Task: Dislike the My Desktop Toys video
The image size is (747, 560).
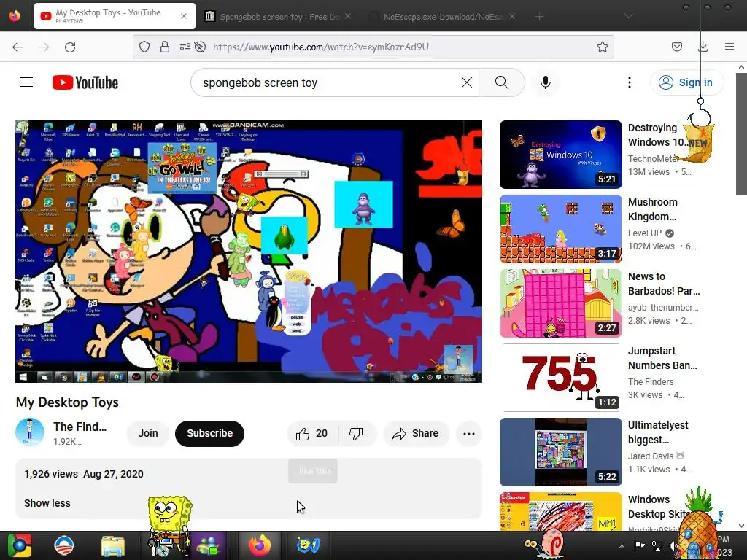Action: [356, 433]
